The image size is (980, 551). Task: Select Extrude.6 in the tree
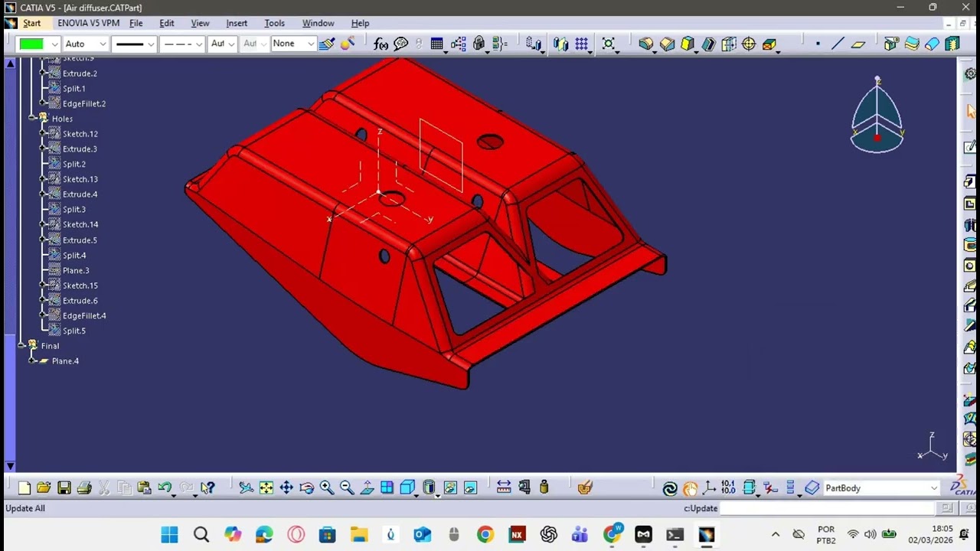pyautogui.click(x=80, y=301)
